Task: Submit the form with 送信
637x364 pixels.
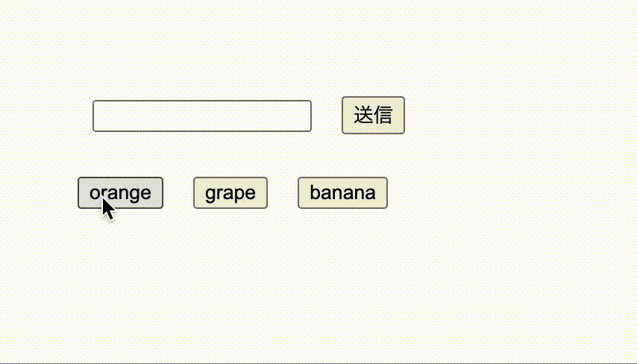Action: click(x=373, y=115)
